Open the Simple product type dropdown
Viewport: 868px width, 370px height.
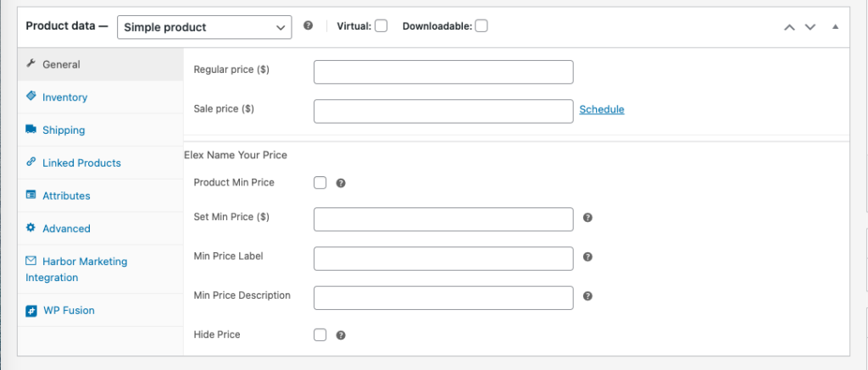204,27
